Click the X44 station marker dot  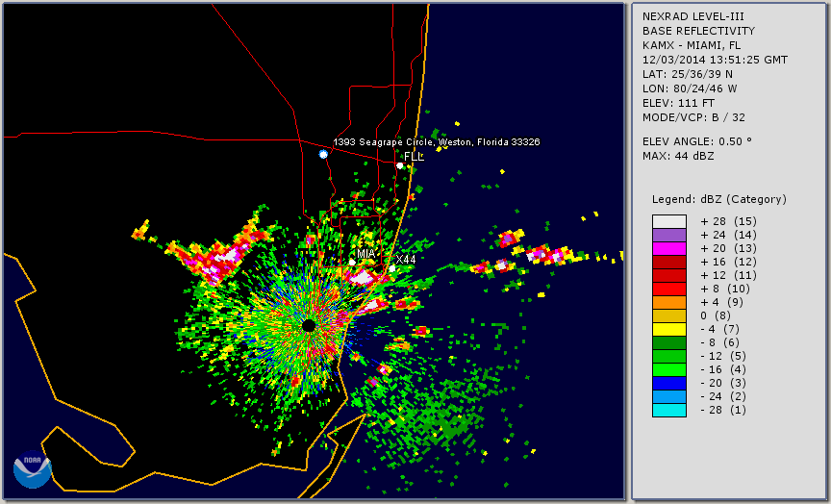pos(391,269)
